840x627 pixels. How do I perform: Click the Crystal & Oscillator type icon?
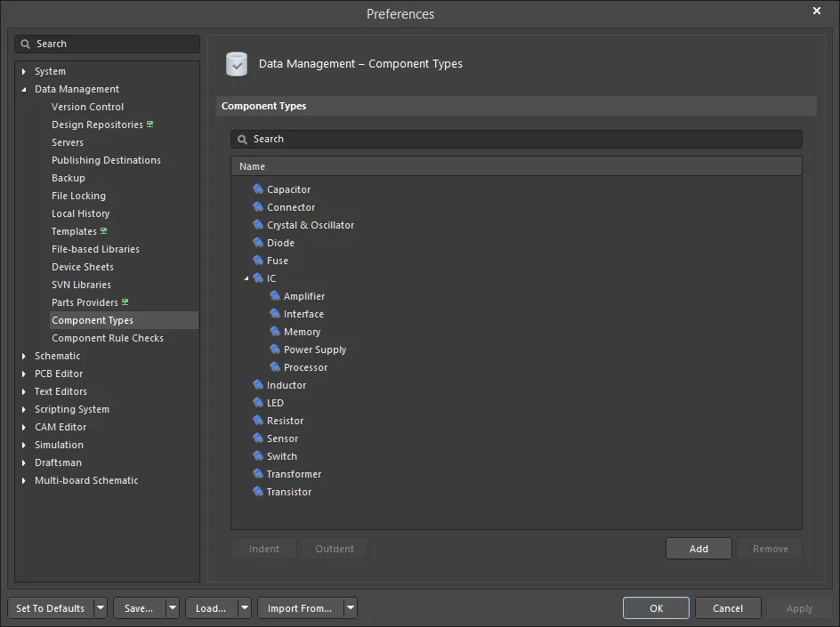click(x=258, y=224)
